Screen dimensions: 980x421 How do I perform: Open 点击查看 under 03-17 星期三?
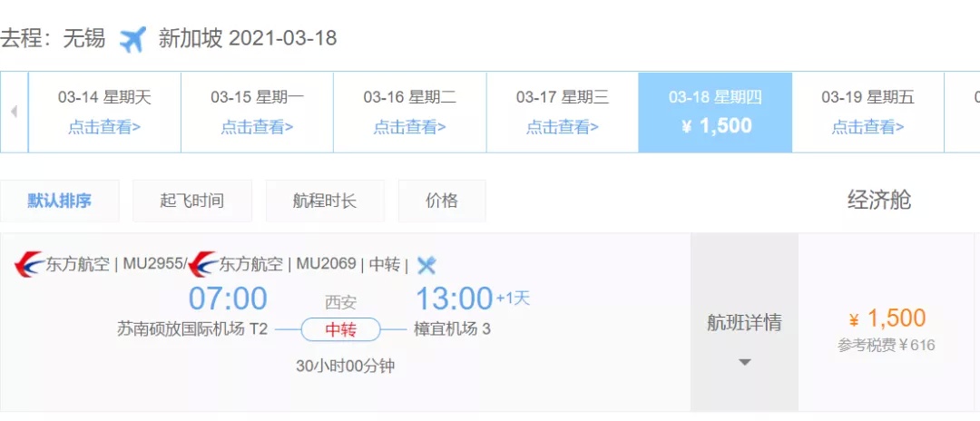pyautogui.click(x=562, y=127)
